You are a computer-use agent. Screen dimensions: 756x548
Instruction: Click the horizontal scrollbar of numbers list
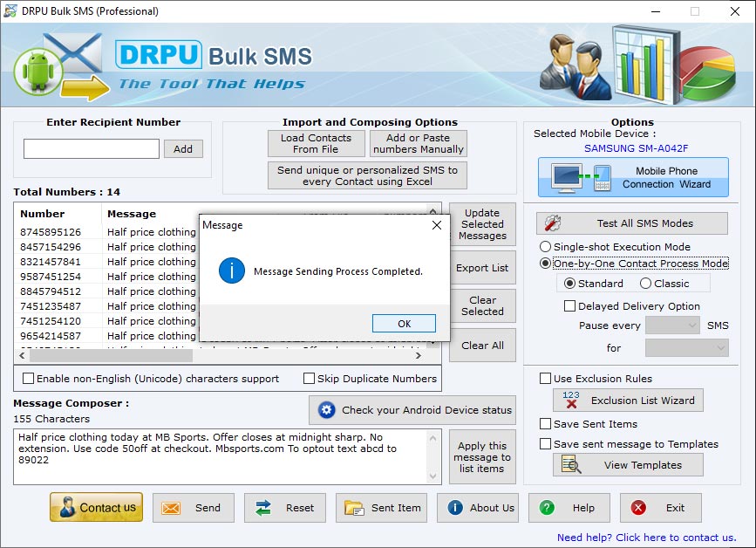click(111, 356)
